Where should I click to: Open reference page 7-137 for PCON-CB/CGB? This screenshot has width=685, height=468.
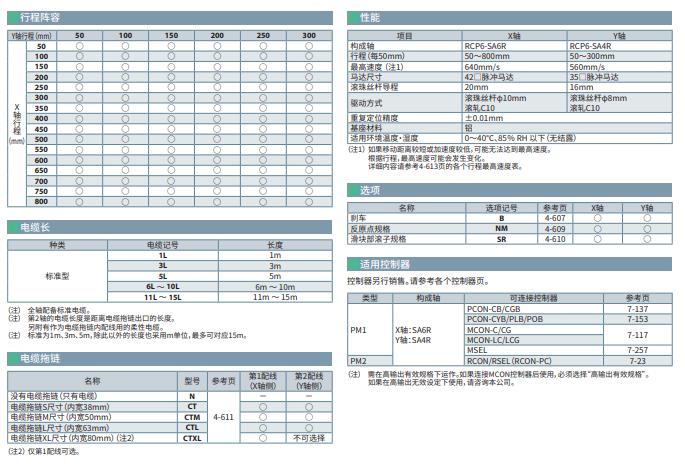click(x=636, y=309)
